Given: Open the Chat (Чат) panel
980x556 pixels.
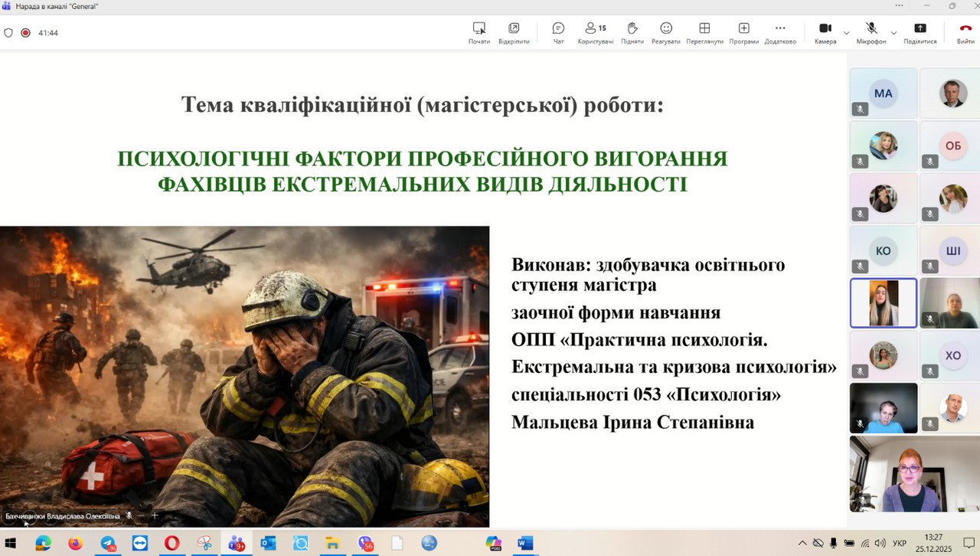Looking at the screenshot, I should point(558,32).
